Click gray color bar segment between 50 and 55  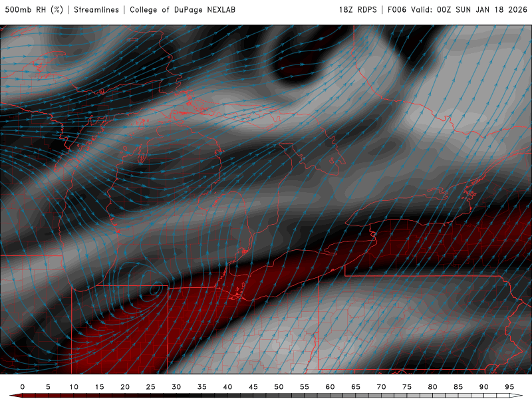click(291, 396)
